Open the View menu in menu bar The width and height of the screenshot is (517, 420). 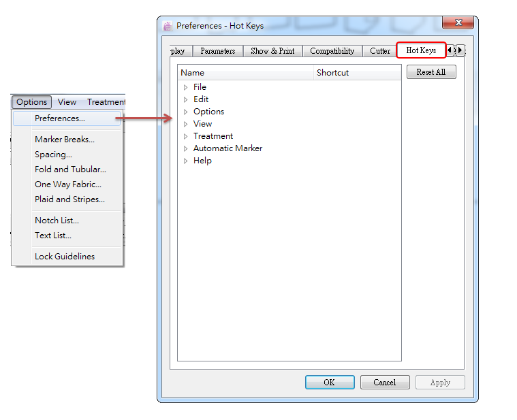point(67,102)
